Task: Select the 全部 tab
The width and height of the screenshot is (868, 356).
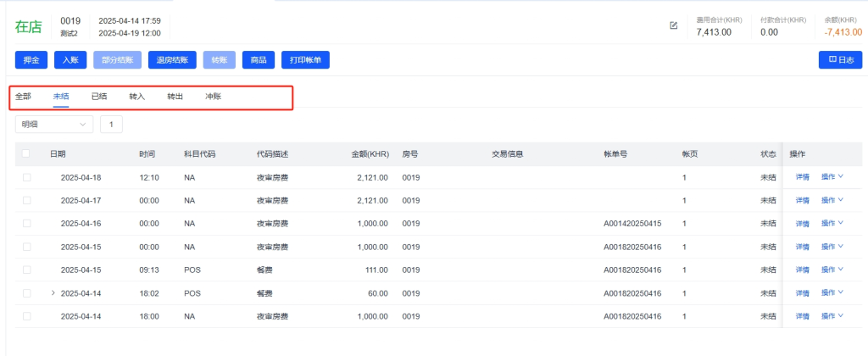Action: point(24,97)
